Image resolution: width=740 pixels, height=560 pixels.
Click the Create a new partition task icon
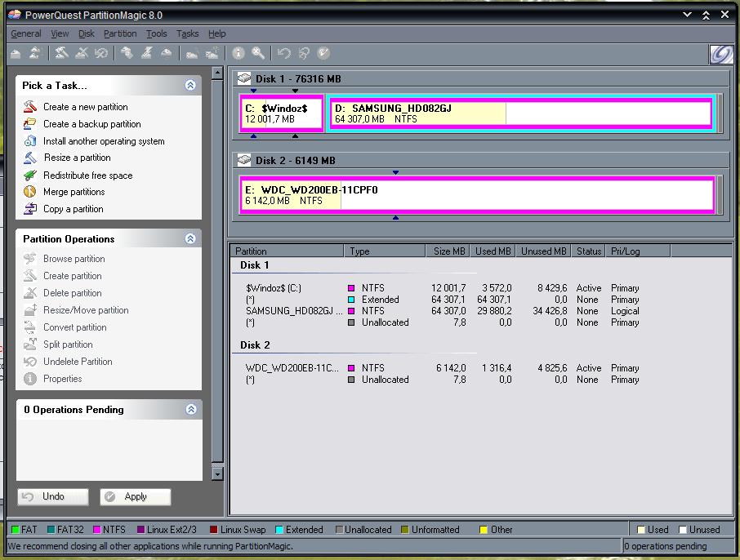30,107
